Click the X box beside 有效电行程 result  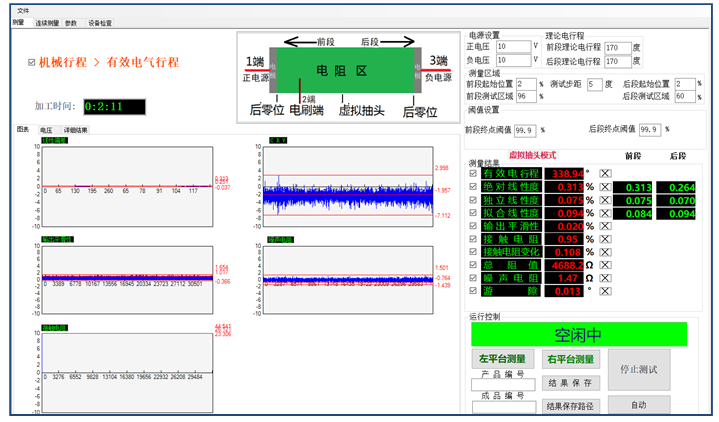tap(605, 173)
